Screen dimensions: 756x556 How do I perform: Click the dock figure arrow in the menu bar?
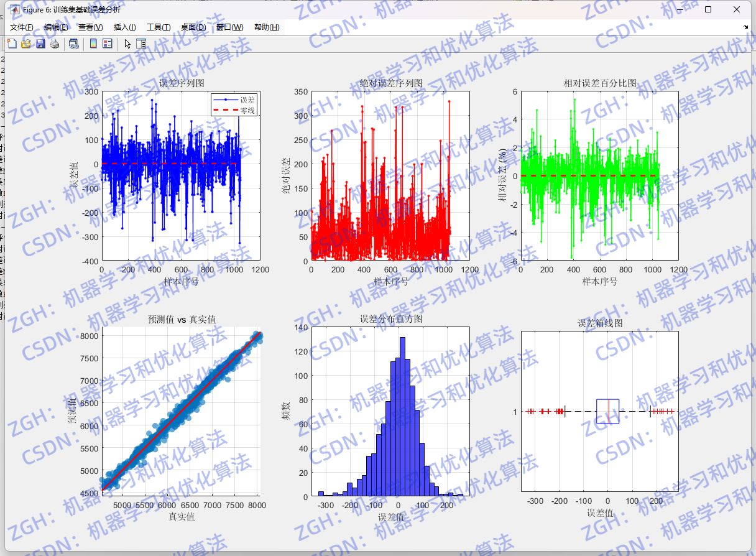pyautogui.click(x=746, y=27)
